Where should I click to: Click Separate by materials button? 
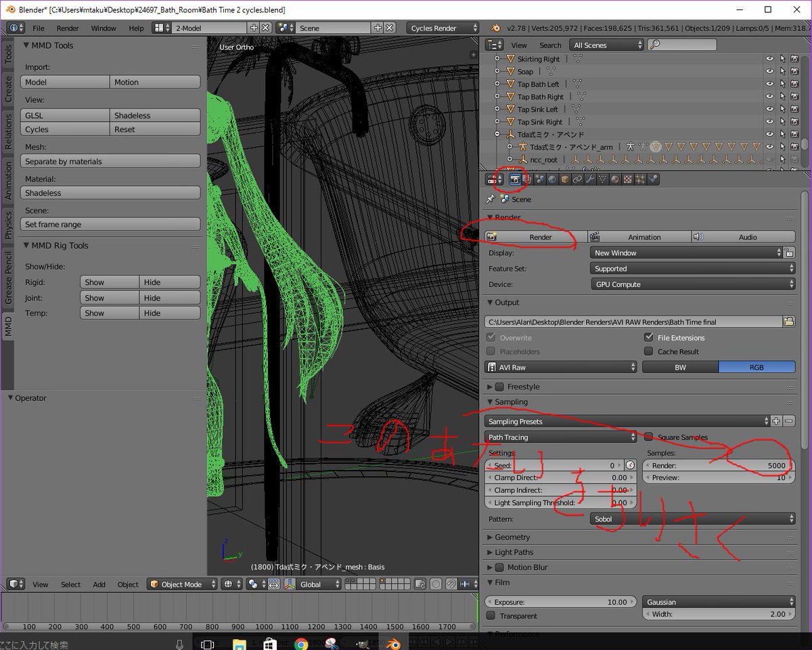[x=110, y=161]
